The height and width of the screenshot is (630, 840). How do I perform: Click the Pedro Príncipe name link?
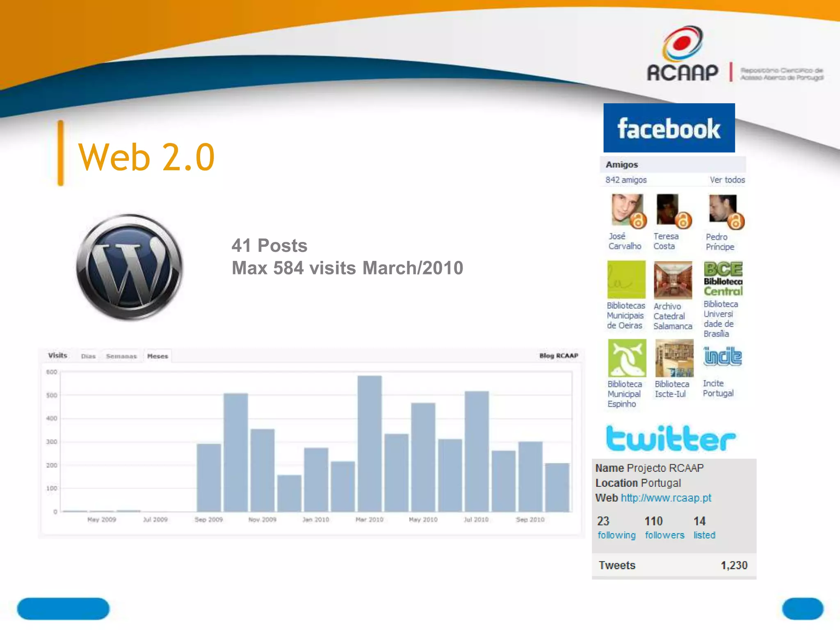coord(720,242)
